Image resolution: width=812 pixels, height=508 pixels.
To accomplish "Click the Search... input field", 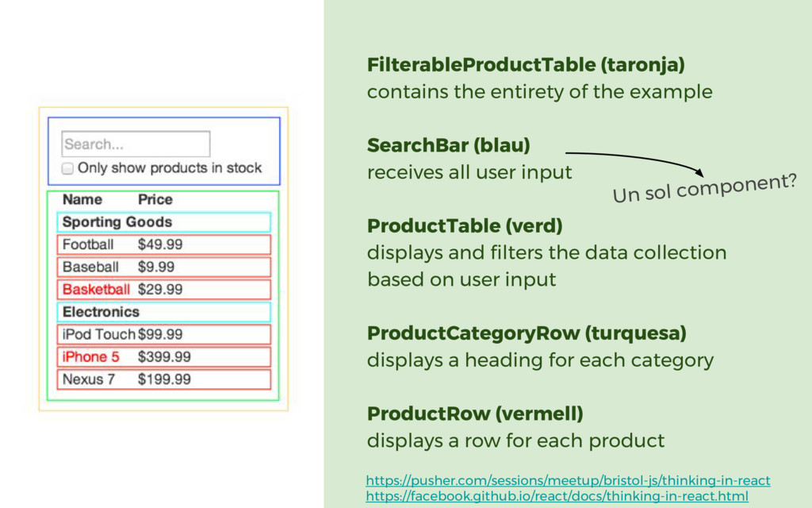I will [x=136, y=144].
